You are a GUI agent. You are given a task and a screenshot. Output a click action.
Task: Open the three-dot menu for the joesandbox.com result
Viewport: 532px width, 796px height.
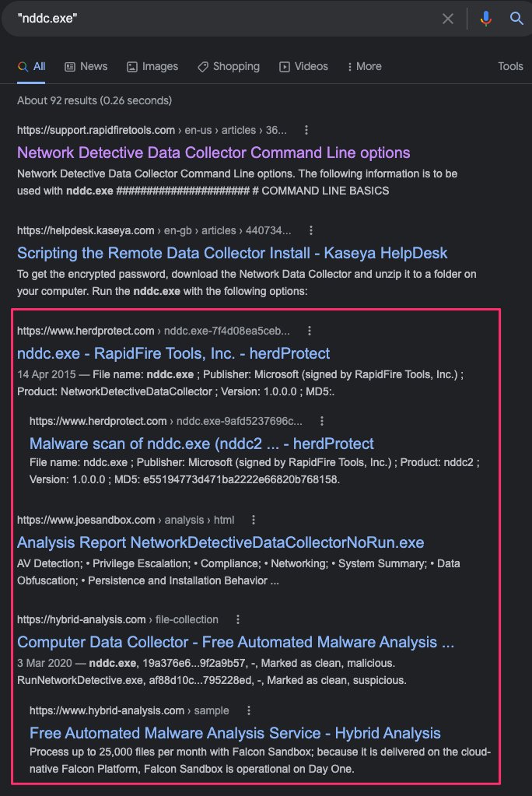(x=254, y=521)
